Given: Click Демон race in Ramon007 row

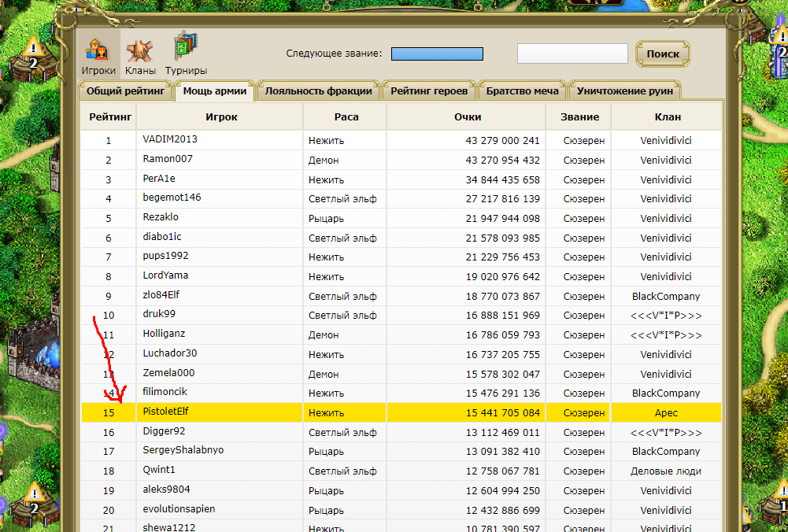Looking at the screenshot, I should pos(324,161).
